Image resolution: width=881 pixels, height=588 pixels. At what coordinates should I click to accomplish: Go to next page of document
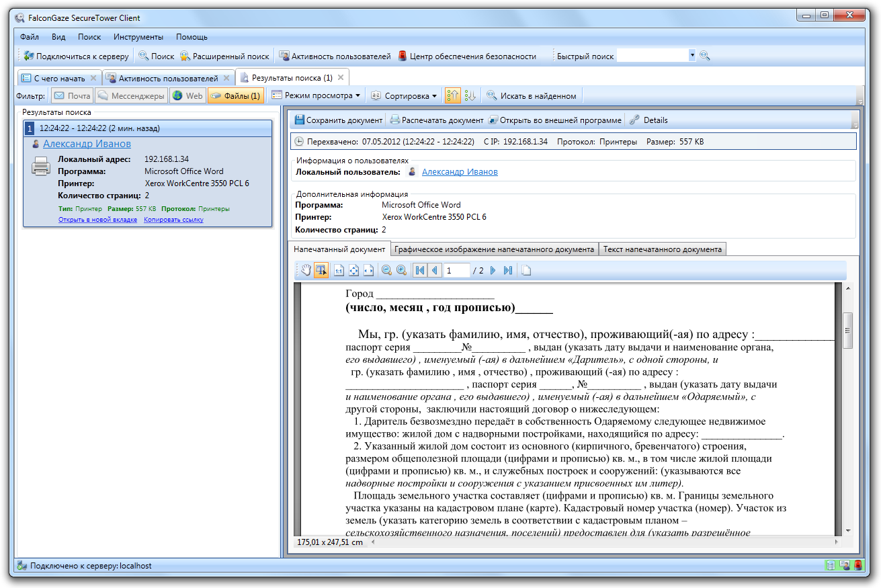pos(493,270)
